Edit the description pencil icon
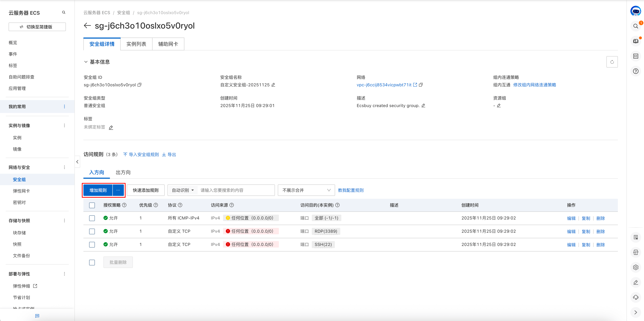644x321 pixels. pyautogui.click(x=423, y=106)
